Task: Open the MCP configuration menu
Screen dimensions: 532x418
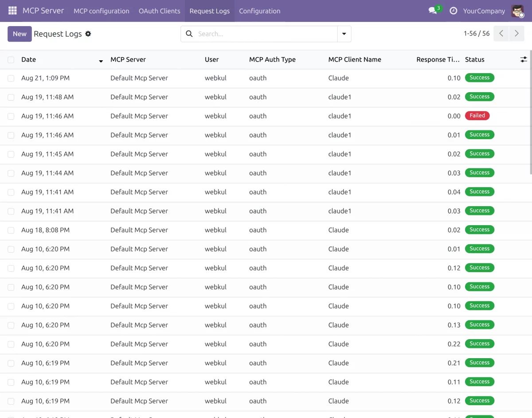Action: (102, 11)
